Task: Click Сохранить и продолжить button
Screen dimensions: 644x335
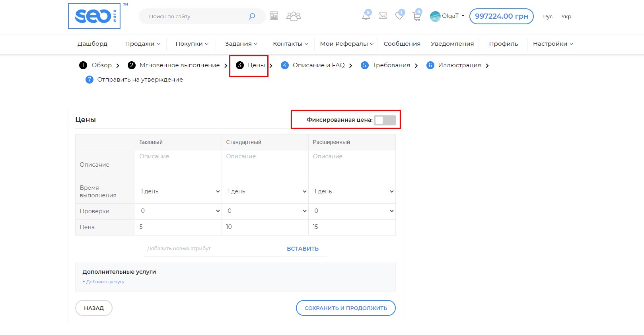Action: click(x=345, y=308)
